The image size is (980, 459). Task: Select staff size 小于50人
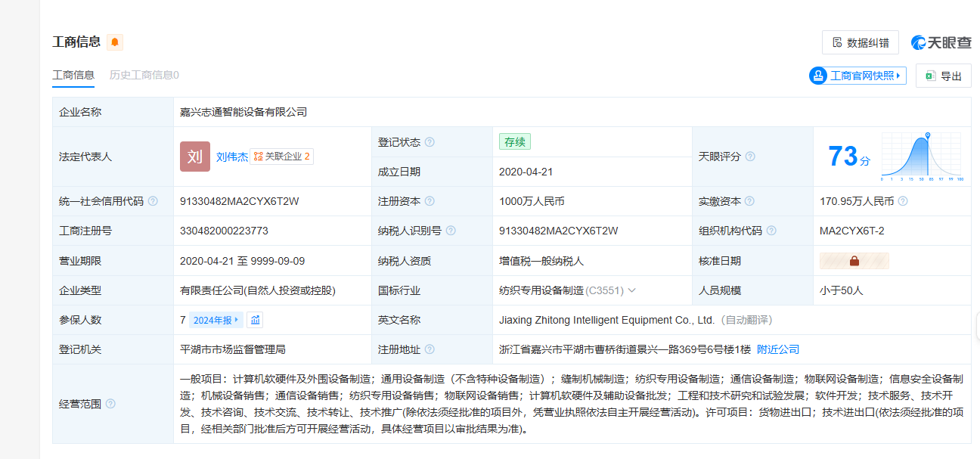click(x=842, y=290)
